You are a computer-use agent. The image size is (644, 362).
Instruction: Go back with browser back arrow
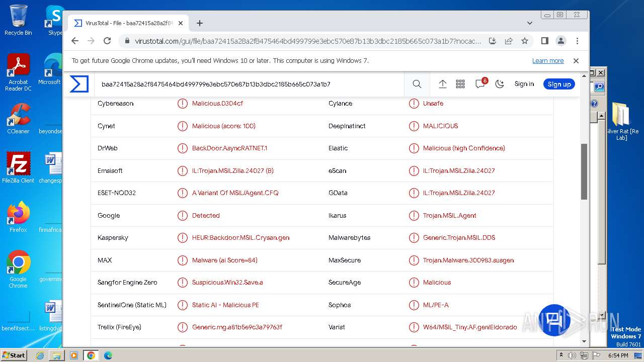click(x=75, y=41)
